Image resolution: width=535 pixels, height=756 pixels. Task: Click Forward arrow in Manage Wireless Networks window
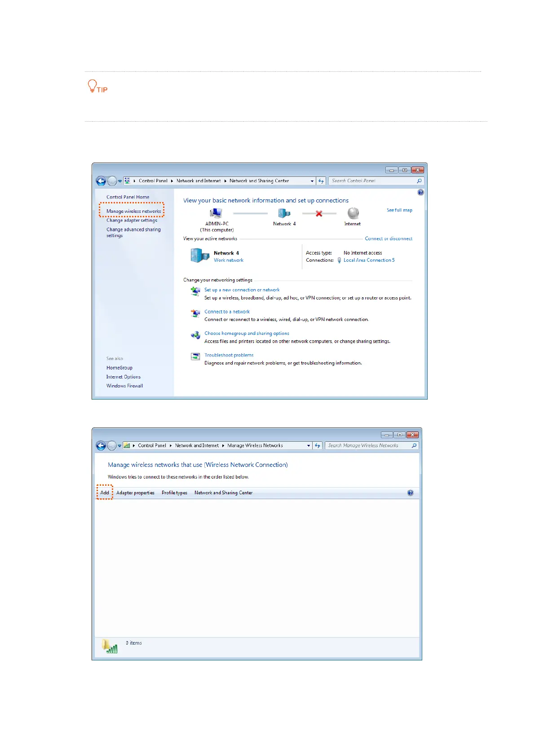pyautogui.click(x=112, y=446)
